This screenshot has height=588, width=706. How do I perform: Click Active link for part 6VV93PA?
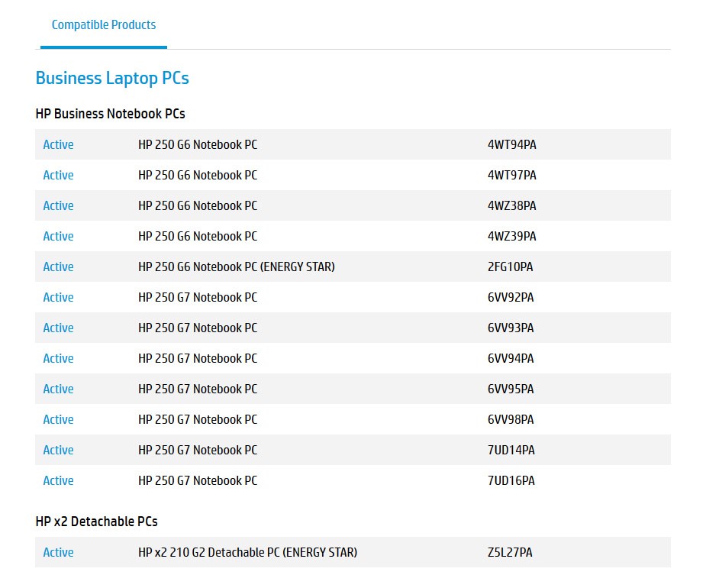pyautogui.click(x=58, y=328)
